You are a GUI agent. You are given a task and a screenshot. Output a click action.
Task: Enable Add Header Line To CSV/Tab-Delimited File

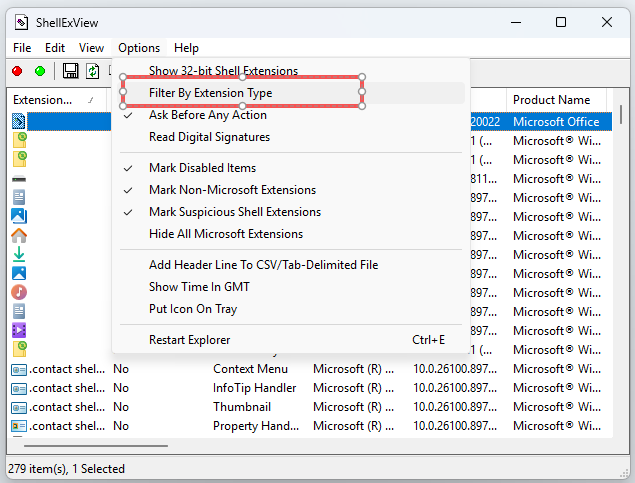[291, 265]
